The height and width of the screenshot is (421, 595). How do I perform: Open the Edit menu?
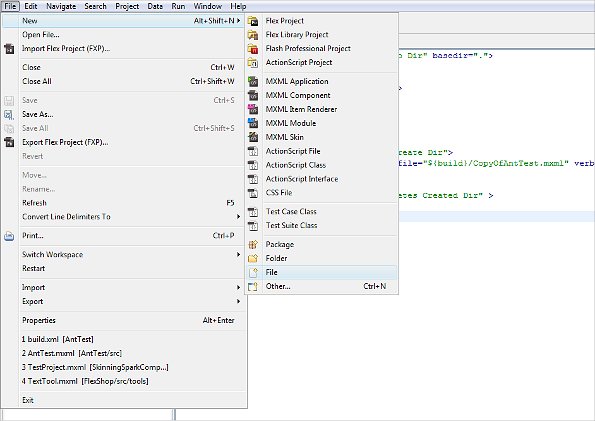[x=31, y=6]
